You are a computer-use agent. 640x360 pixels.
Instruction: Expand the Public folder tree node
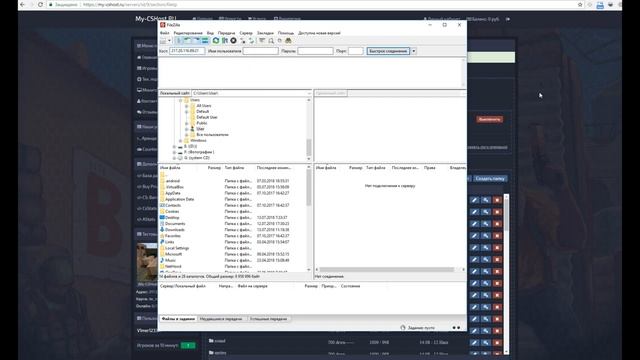pyautogui.click(x=187, y=123)
